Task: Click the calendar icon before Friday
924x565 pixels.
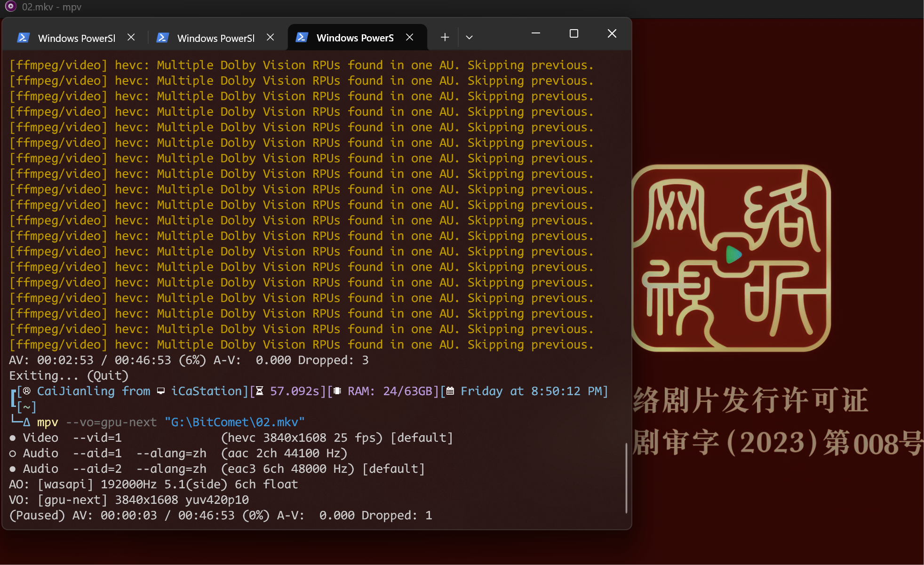Action: point(450,391)
